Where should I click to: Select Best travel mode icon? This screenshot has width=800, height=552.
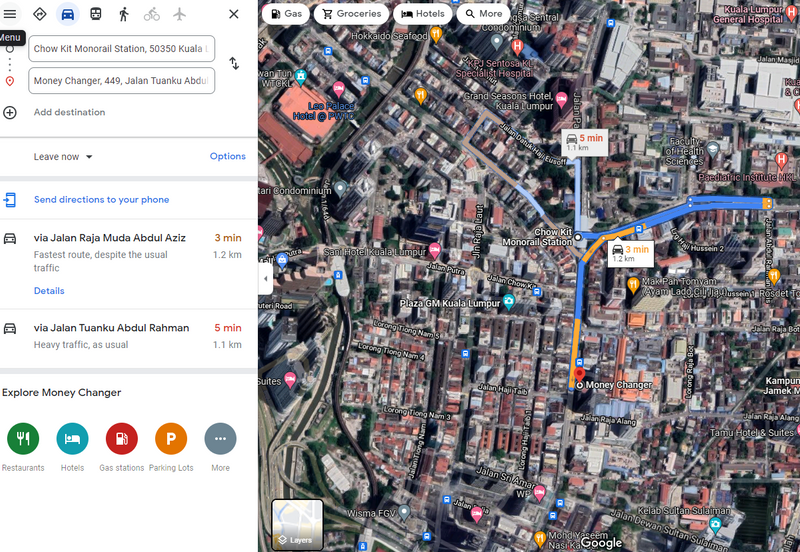click(x=40, y=14)
